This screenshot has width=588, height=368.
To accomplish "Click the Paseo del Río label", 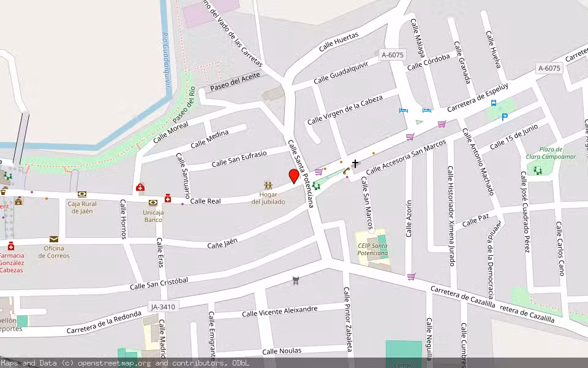I will pyautogui.click(x=184, y=105).
